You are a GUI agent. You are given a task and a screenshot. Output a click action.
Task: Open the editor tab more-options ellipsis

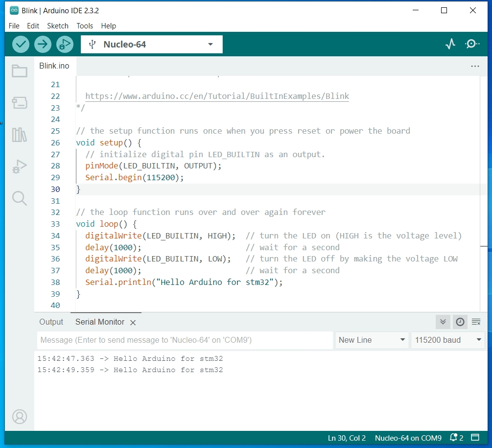click(475, 66)
